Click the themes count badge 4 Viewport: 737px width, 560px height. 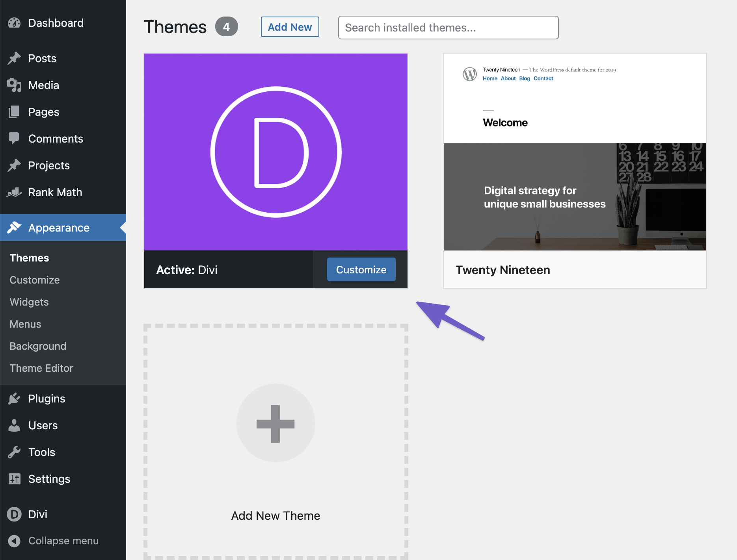click(226, 26)
